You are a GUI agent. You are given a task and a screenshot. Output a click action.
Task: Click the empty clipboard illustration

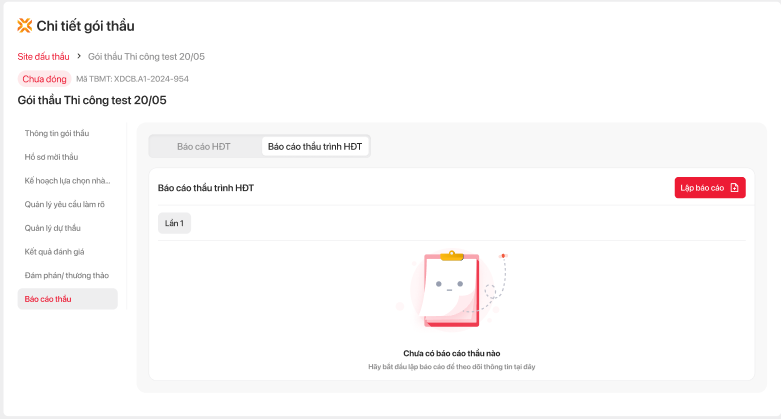click(x=449, y=291)
